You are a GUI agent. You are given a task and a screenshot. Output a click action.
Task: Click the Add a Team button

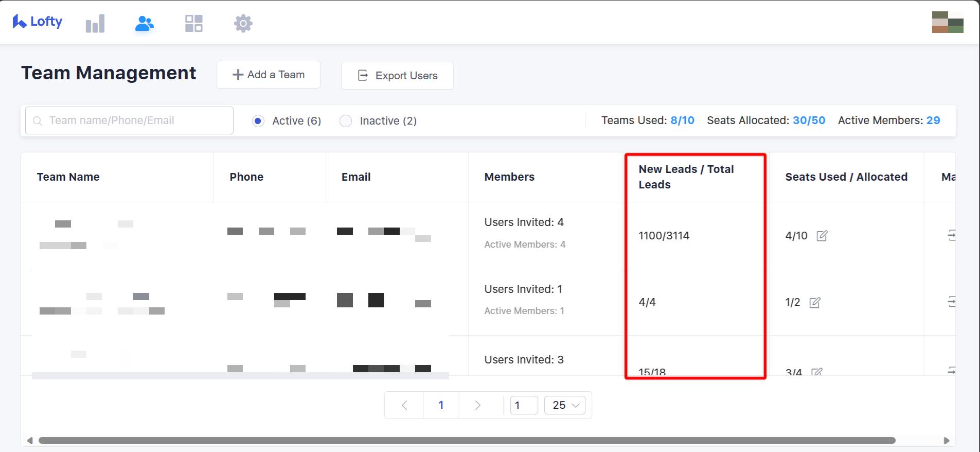(269, 75)
